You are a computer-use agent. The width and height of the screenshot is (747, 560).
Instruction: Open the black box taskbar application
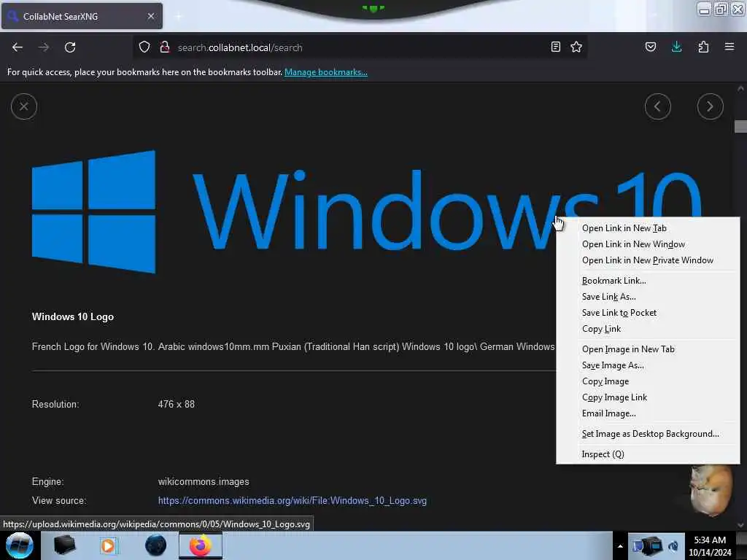tap(64, 545)
